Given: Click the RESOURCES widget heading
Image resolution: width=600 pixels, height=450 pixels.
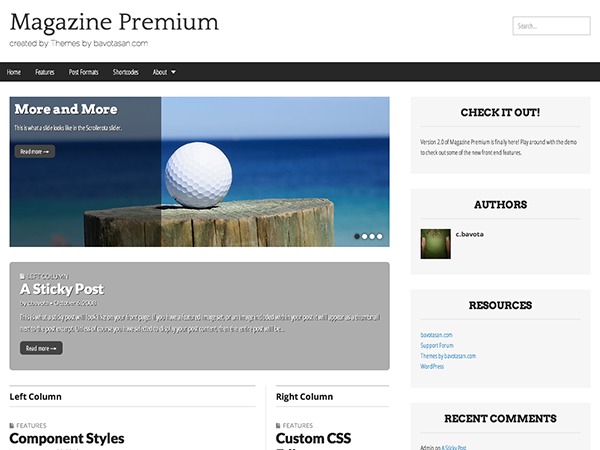Looking at the screenshot, I should pyautogui.click(x=501, y=305).
